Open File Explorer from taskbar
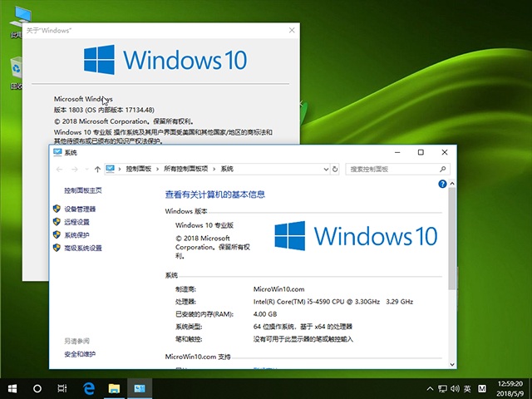Viewport: 532px width, 399px height. tap(115, 388)
